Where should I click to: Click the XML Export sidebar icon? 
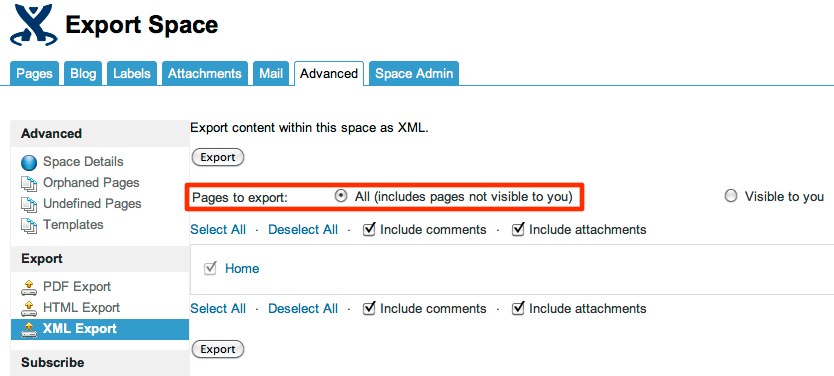tap(29, 329)
